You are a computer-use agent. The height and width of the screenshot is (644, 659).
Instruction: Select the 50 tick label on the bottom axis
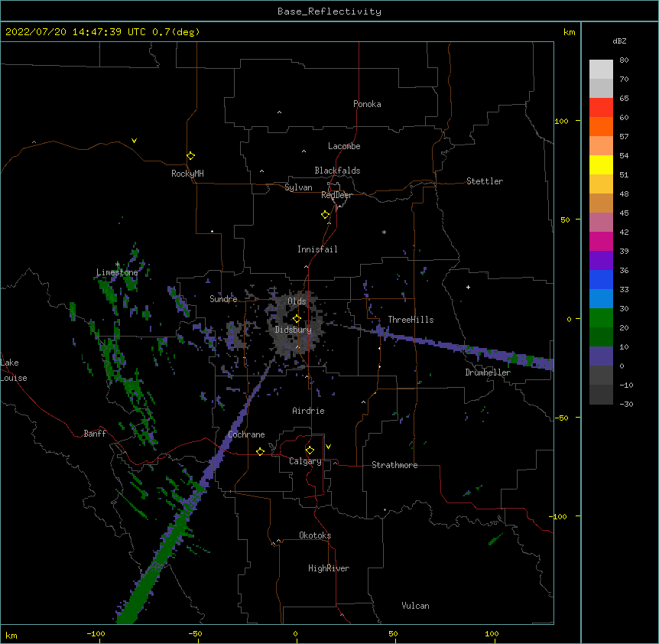[393, 633]
